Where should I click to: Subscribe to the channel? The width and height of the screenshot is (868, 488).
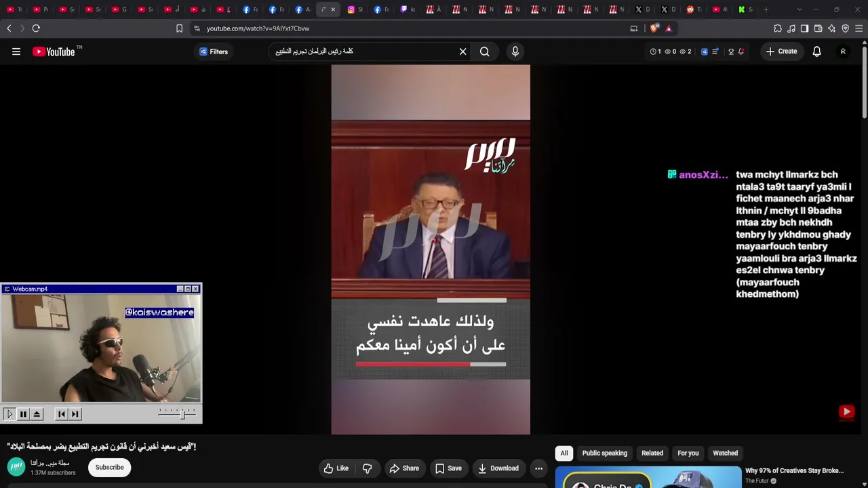point(109,468)
